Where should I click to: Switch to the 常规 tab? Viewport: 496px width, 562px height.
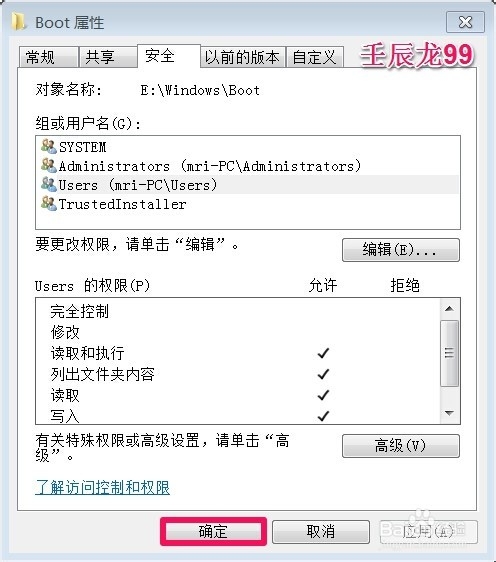[x=48, y=57]
